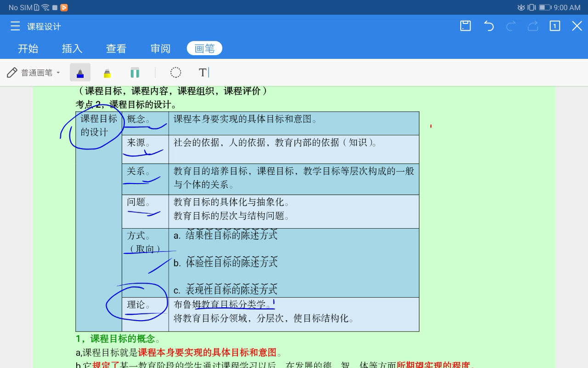
Task: Tap the 问题 cell in the table
Action: [145, 211]
